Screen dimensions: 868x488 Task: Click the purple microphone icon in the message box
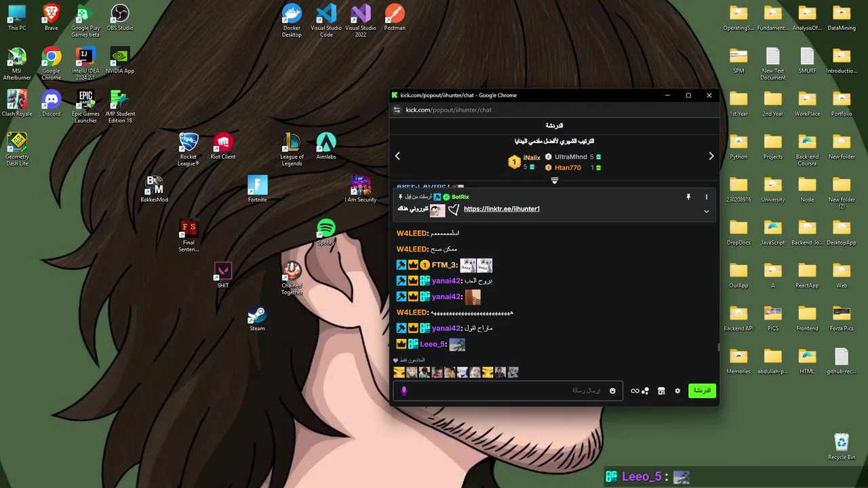404,391
